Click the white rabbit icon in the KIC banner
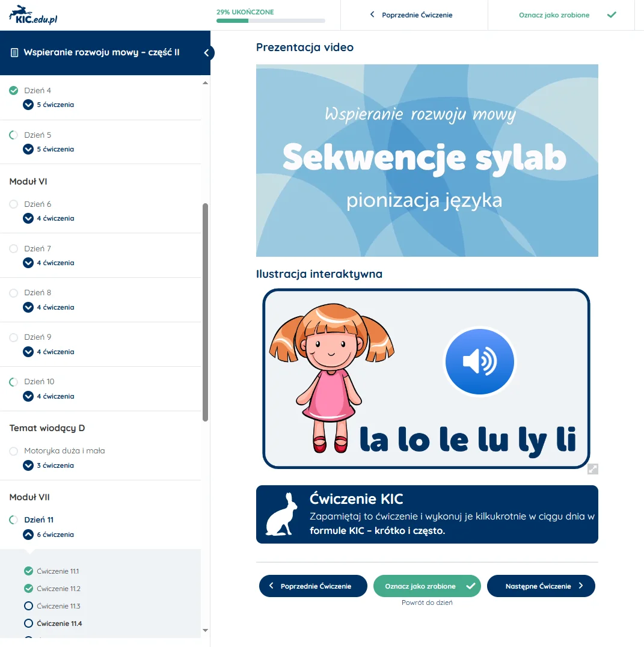Viewport: 644px width, 647px height. 280,515
